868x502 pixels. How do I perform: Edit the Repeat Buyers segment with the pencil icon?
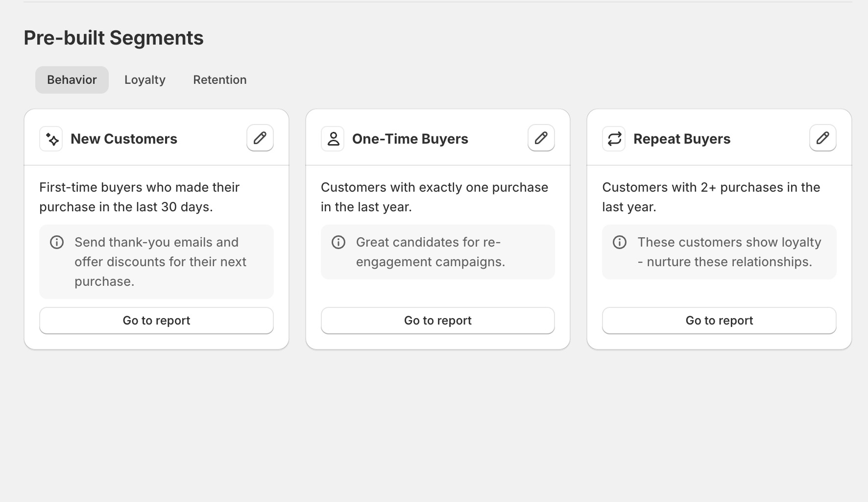822,138
